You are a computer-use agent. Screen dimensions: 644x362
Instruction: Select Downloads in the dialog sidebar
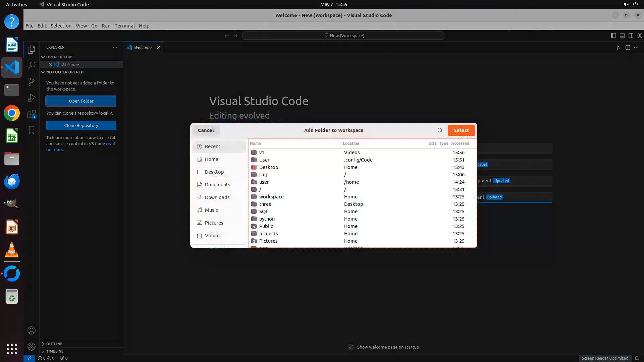click(x=217, y=197)
